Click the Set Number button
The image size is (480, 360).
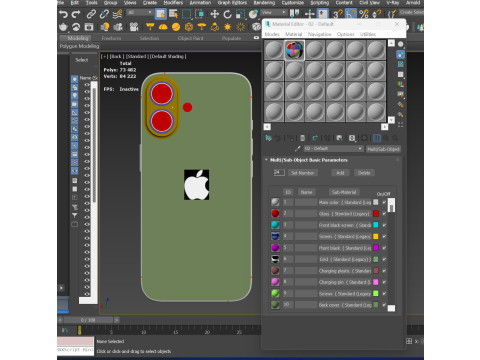303,173
